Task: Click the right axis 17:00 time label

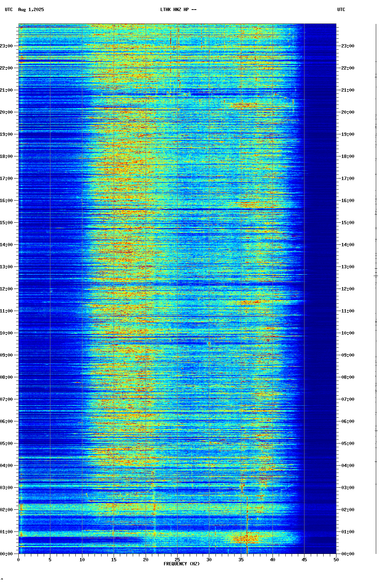Action: click(x=348, y=179)
